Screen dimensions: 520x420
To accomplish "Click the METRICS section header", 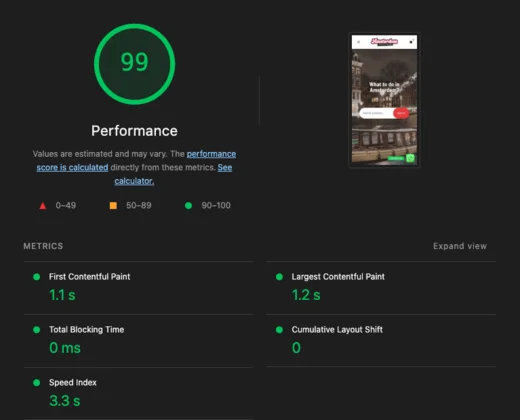I will (x=43, y=246).
